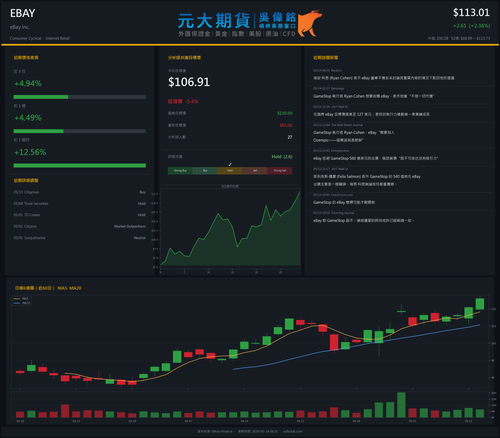500x438 pixels.
Task: Click the orange bull logo icon
Action: pyautogui.click(x=309, y=23)
